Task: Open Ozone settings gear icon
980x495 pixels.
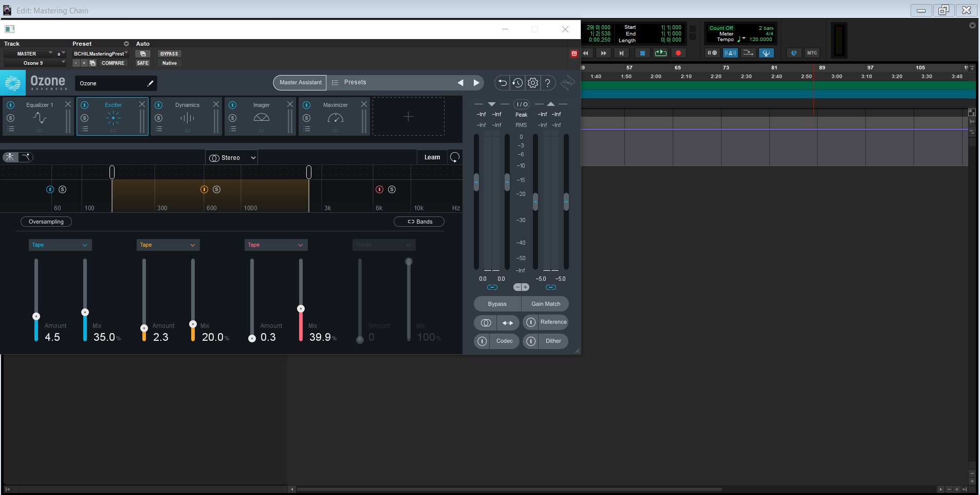Action: click(x=533, y=83)
